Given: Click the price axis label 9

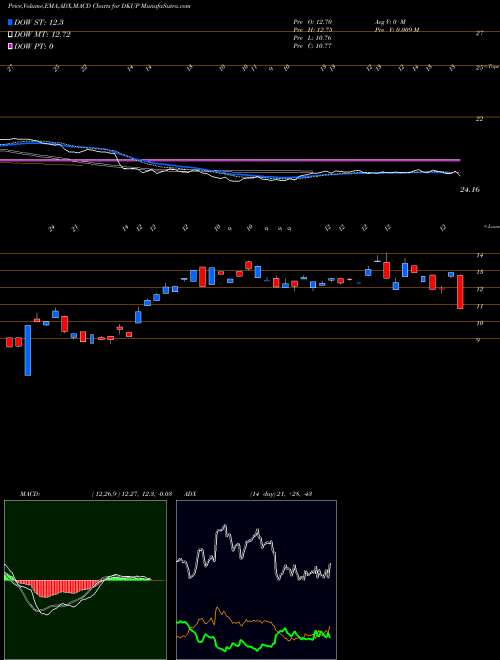Looking at the screenshot, I should click(478, 341).
